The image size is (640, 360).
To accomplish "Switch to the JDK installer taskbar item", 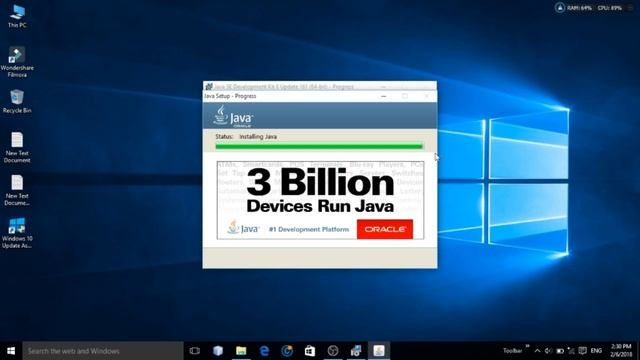I will point(356,351).
